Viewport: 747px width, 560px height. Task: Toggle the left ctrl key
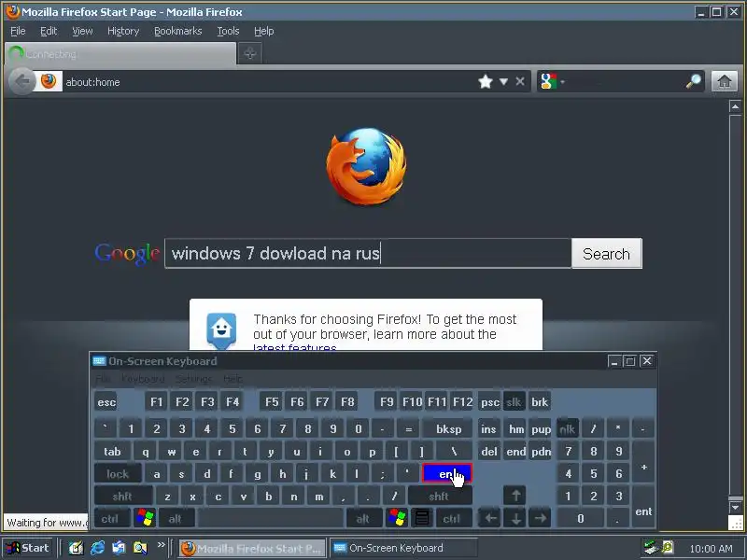[110, 518]
